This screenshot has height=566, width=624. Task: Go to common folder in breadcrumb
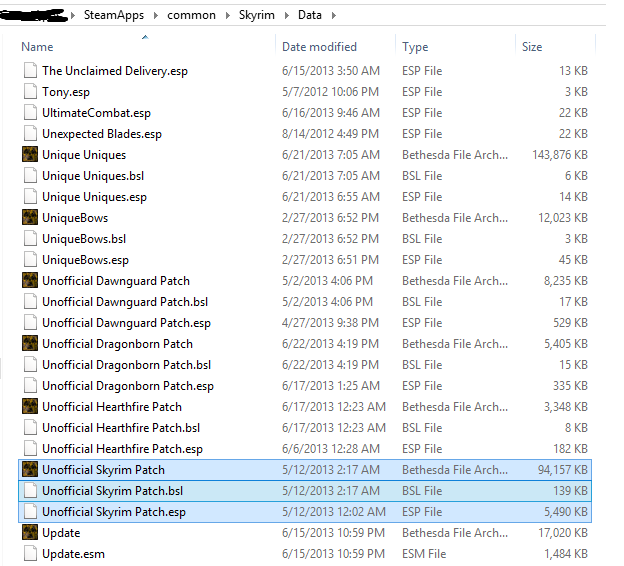click(191, 15)
